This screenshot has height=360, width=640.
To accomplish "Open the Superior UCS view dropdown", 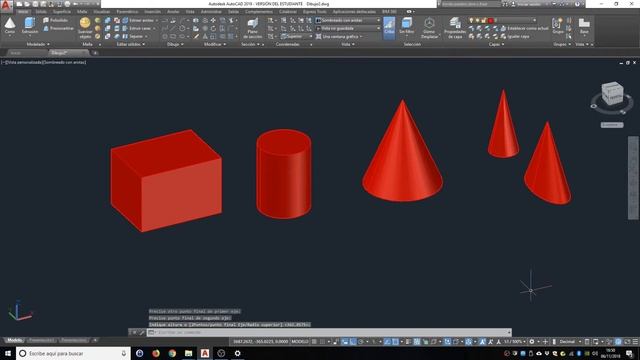I will click(x=297, y=36).
